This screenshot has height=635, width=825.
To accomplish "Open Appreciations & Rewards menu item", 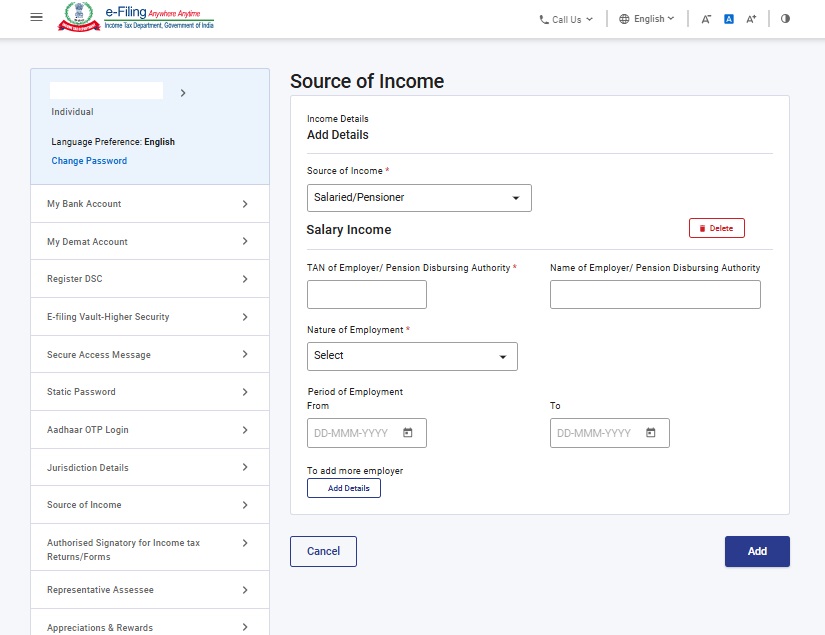I will click(x=150, y=623).
